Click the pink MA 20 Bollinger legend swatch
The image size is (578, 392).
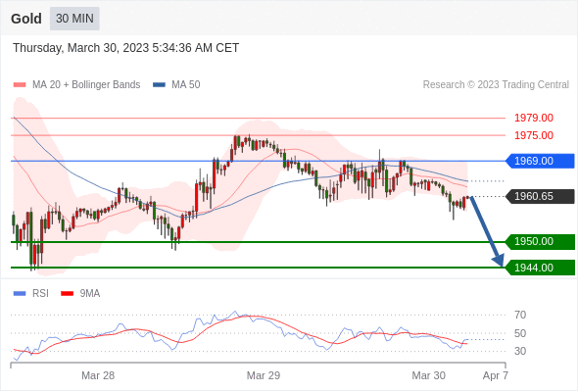[20, 85]
